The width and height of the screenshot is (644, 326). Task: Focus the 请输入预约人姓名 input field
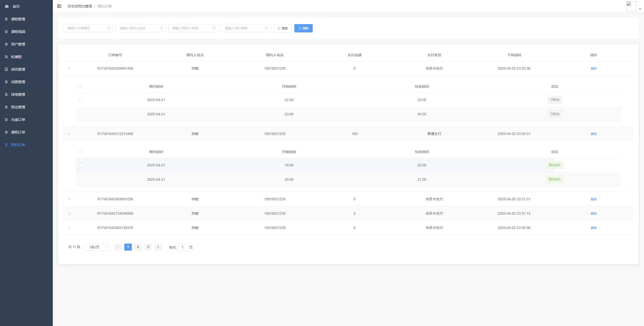(x=141, y=28)
